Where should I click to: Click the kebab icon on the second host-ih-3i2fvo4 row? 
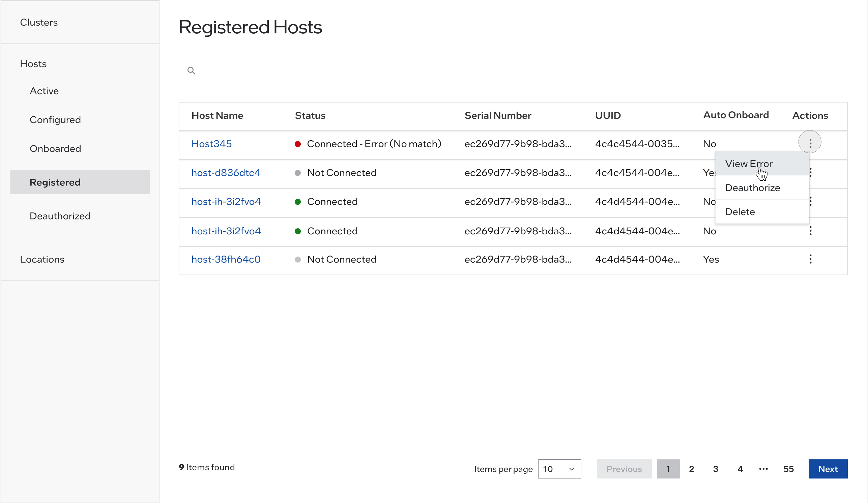coord(810,231)
